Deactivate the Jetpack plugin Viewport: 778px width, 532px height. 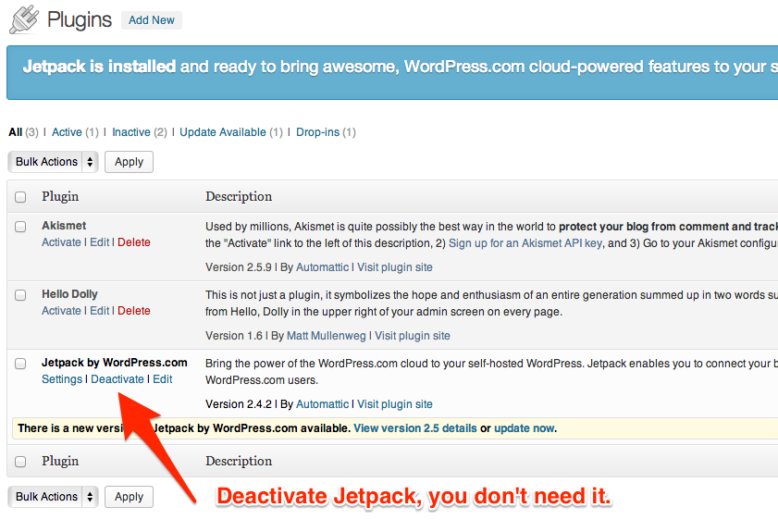(x=117, y=379)
